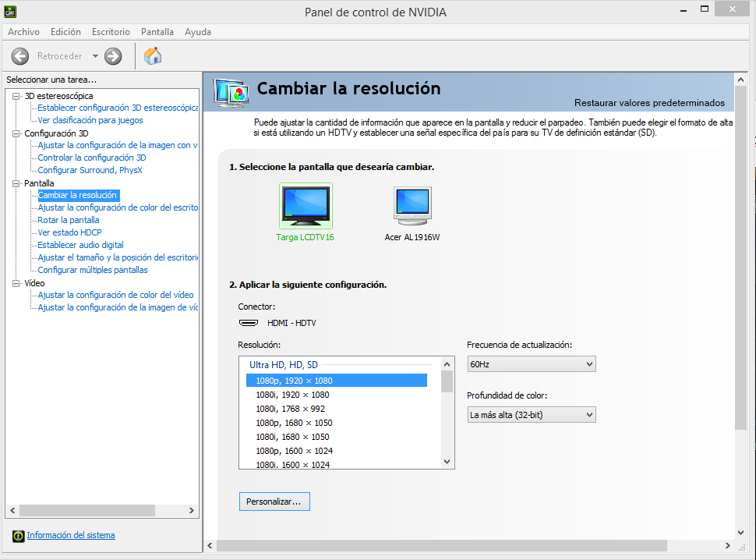Viewport: 756px width, 560px height.
Task: Open Configurar Surround, PhysX
Action: click(90, 170)
